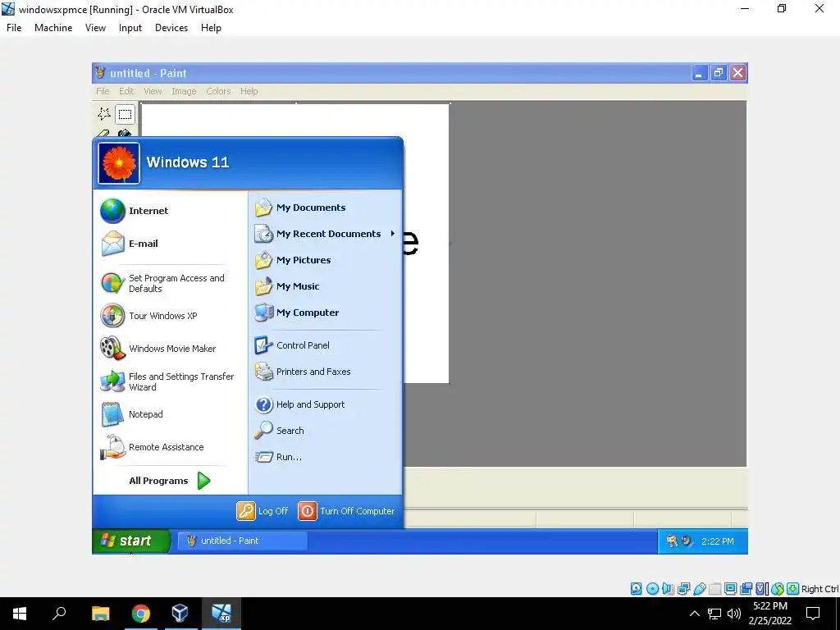Screen dimensions: 840x630
Task: Click VirtualBox CPU virtualization status icon
Action: point(762,589)
